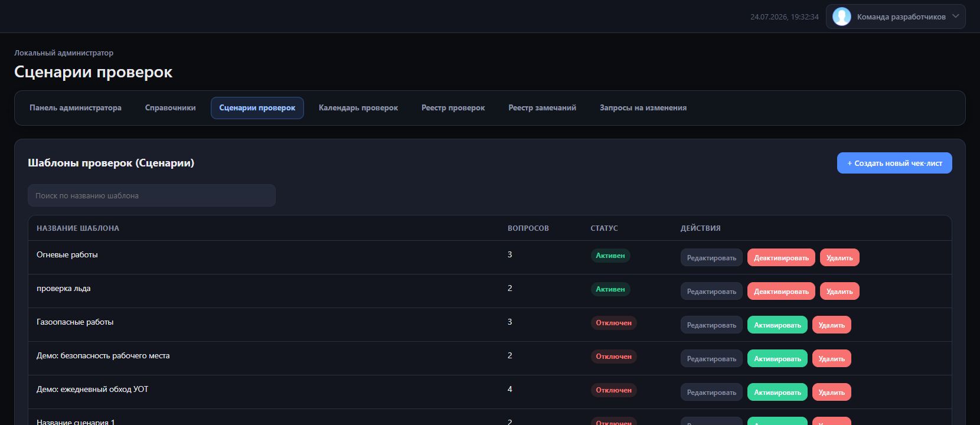This screenshot has height=425, width=980.
Task: Edit the Газоопасные работы template
Action: pyautogui.click(x=711, y=325)
